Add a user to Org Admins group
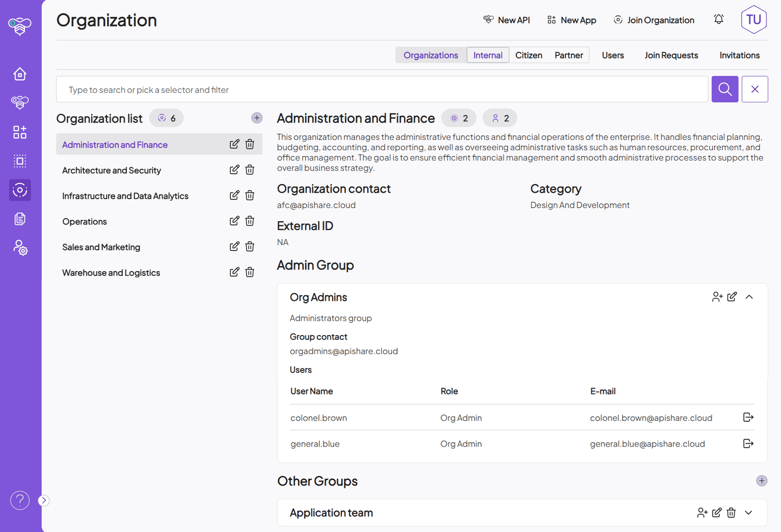Image resolution: width=781 pixels, height=532 pixels. (717, 296)
